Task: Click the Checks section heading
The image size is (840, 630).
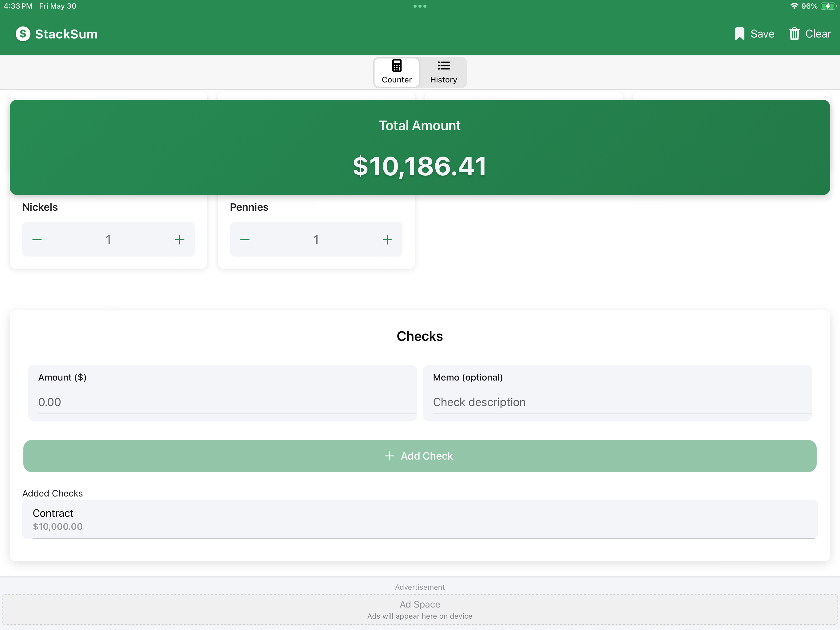Action: 420,336
